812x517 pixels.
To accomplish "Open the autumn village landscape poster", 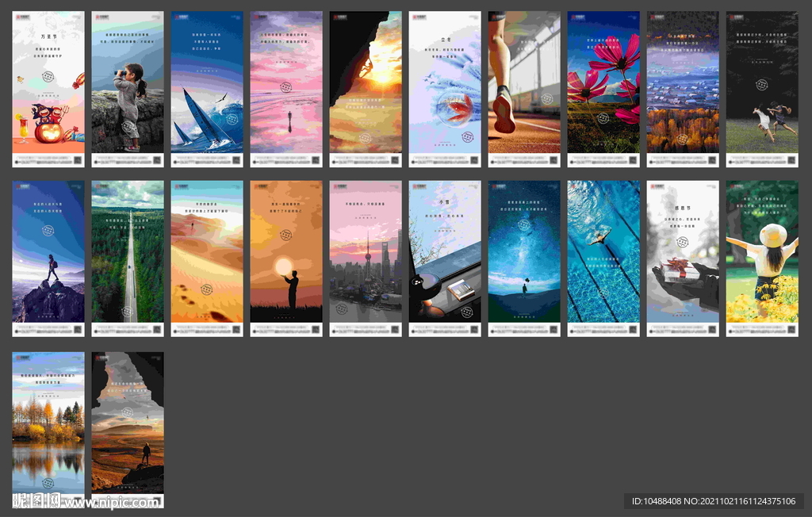I will (683, 89).
